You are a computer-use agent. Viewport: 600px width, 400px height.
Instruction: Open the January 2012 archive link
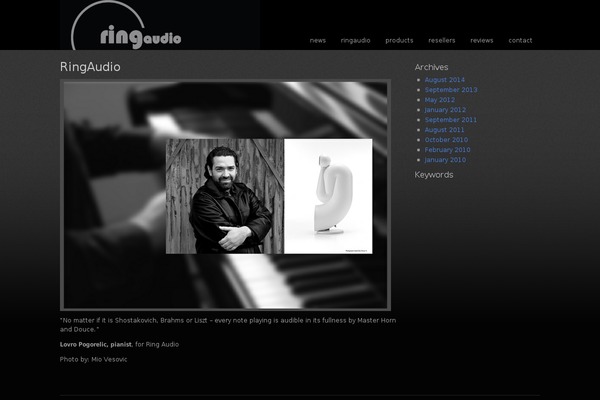(x=445, y=109)
